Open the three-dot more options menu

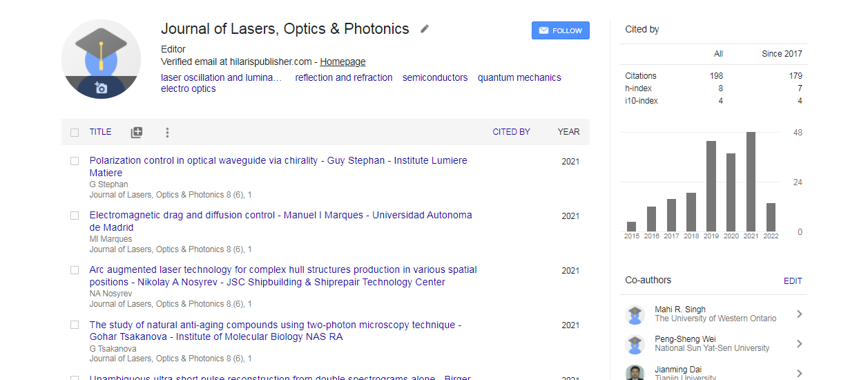point(167,132)
